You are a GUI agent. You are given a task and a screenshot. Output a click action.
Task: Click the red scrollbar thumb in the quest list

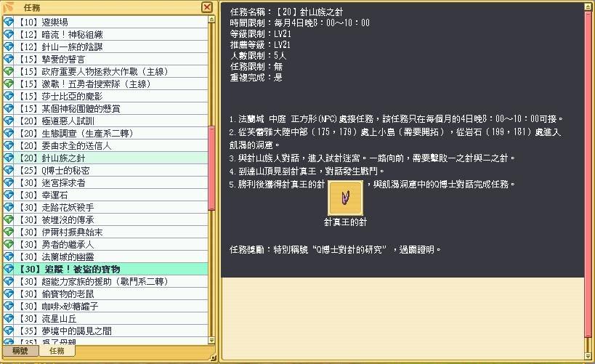point(212,168)
